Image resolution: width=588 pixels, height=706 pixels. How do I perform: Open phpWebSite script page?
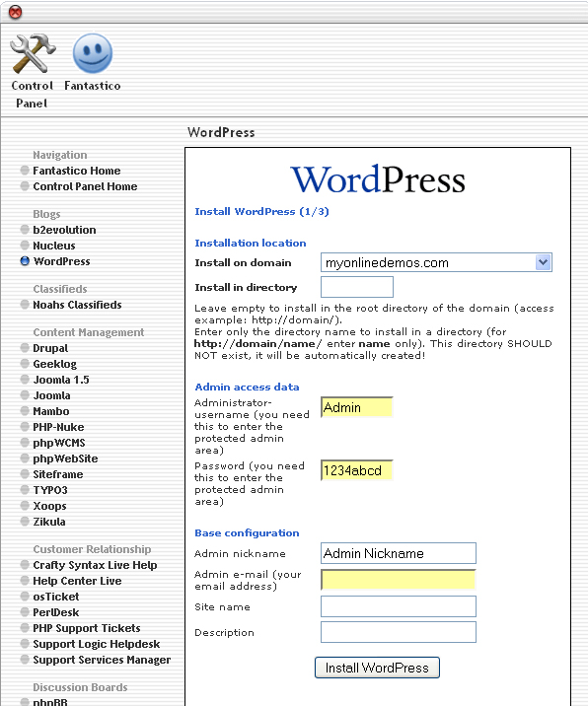coord(65,459)
